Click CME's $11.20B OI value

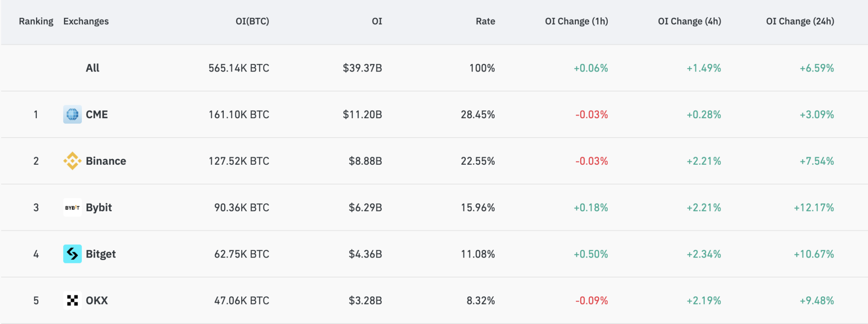(x=362, y=114)
